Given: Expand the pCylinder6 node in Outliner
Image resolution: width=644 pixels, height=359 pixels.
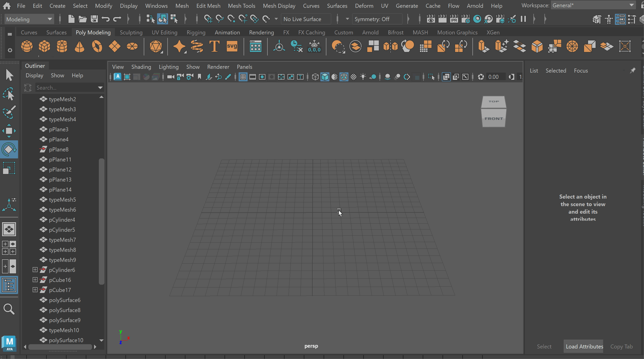Looking at the screenshot, I should point(35,270).
